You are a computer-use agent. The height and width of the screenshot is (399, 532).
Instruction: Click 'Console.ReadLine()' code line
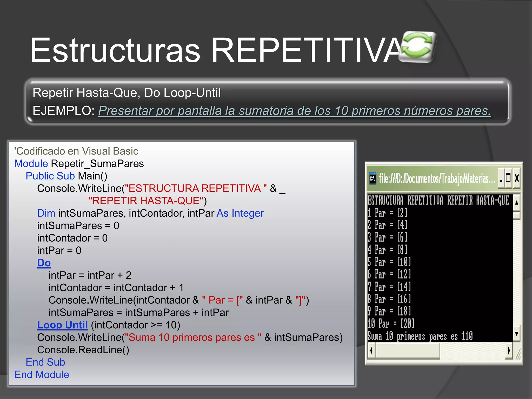[83, 350]
